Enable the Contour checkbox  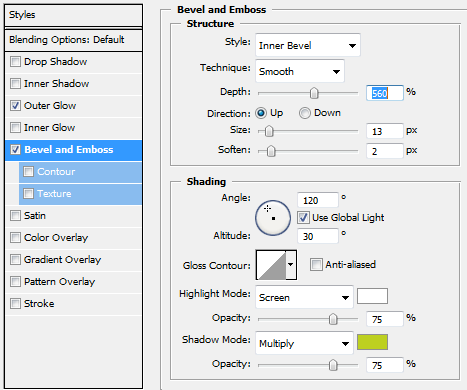pyautogui.click(x=28, y=172)
